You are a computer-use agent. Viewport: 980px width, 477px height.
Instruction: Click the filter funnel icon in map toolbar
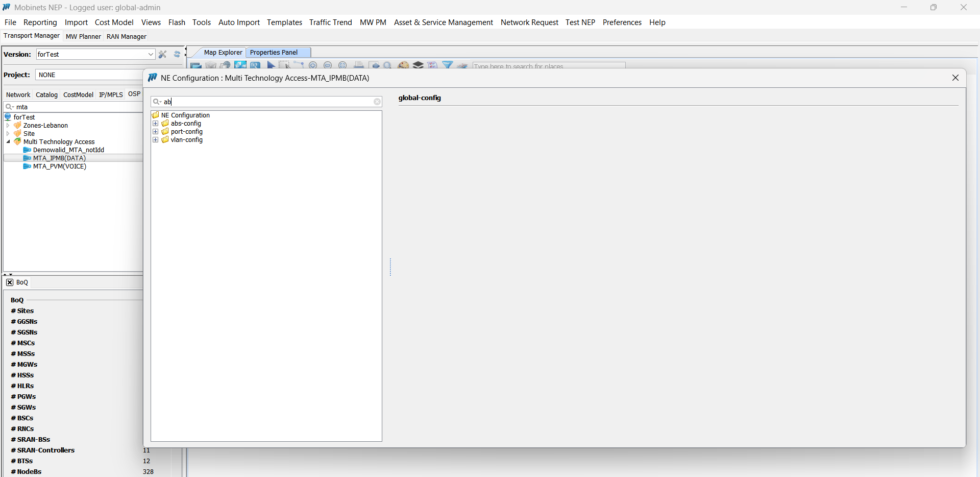pos(448,65)
